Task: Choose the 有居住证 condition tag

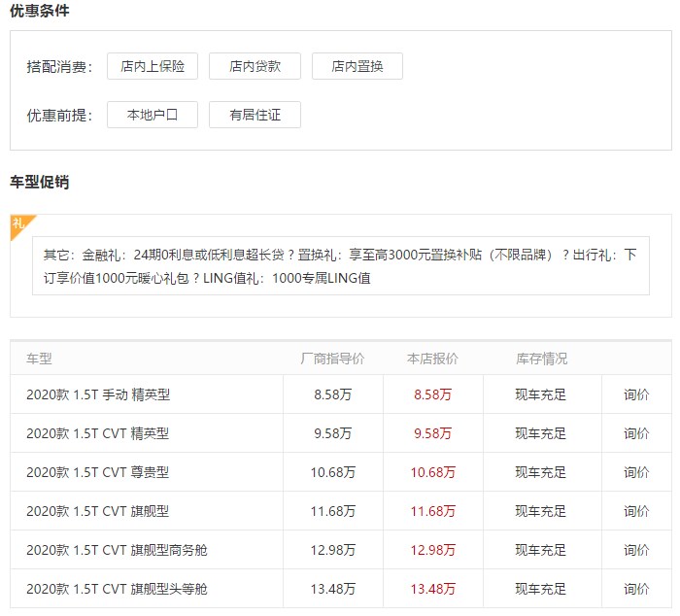Action: click(x=255, y=115)
